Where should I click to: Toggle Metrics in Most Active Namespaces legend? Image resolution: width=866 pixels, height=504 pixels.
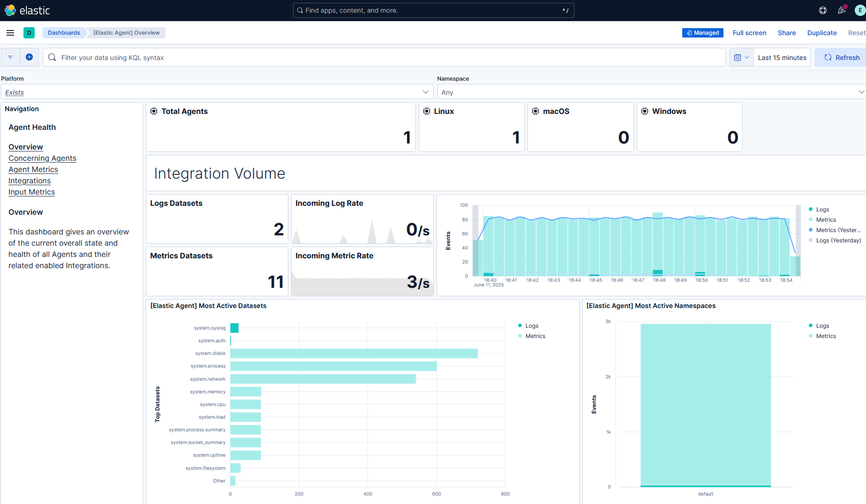[826, 336]
